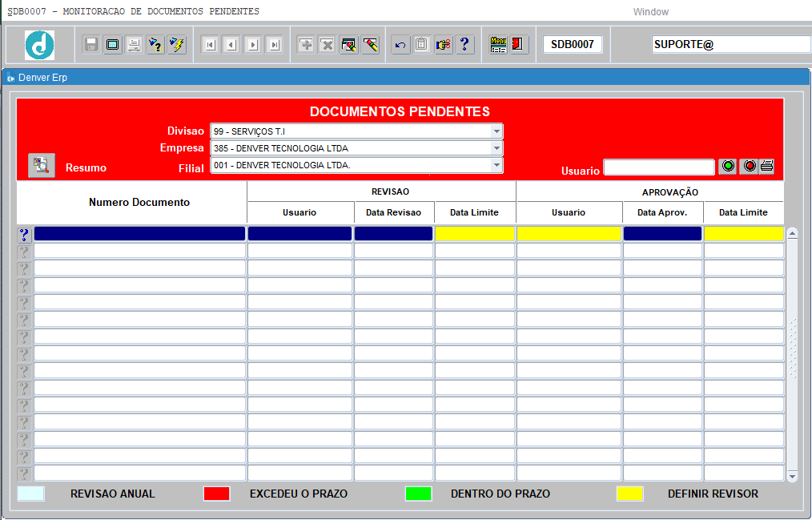
Task: Open the Menu toolbar icon
Action: pos(498,45)
